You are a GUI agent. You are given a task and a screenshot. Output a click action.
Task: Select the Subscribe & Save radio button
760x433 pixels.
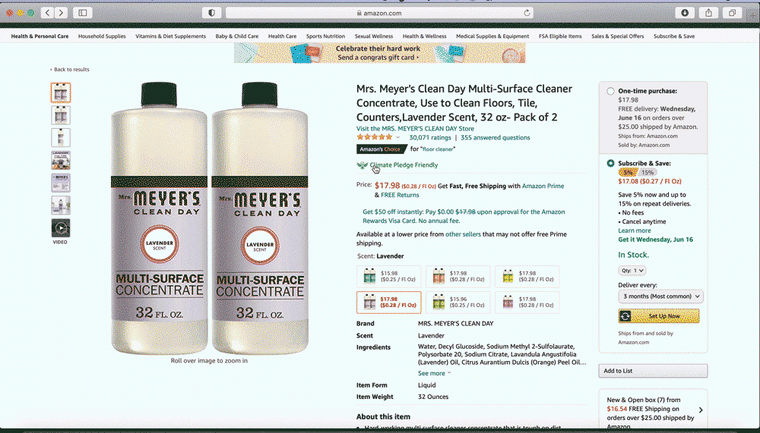(x=610, y=163)
